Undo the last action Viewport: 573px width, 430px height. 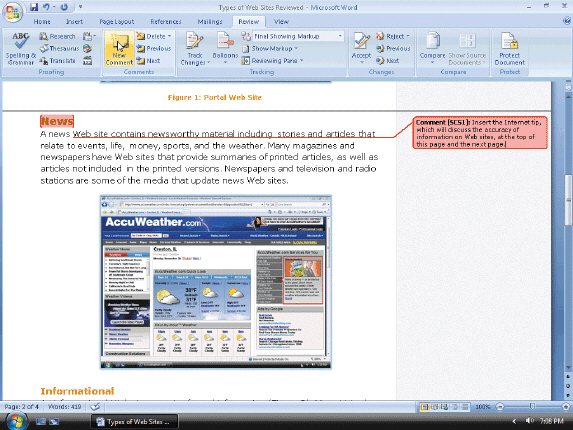46,7
